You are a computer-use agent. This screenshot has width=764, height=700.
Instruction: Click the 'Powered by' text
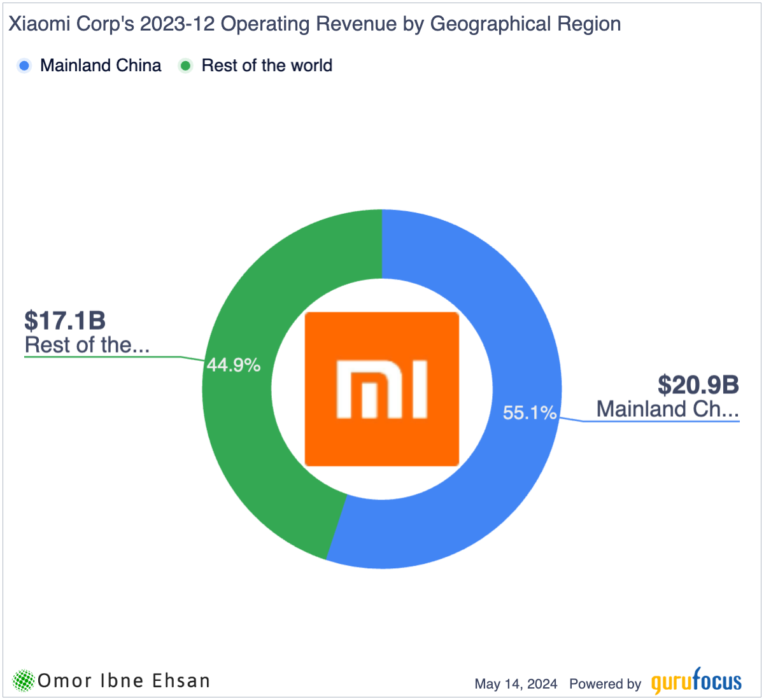point(605,684)
